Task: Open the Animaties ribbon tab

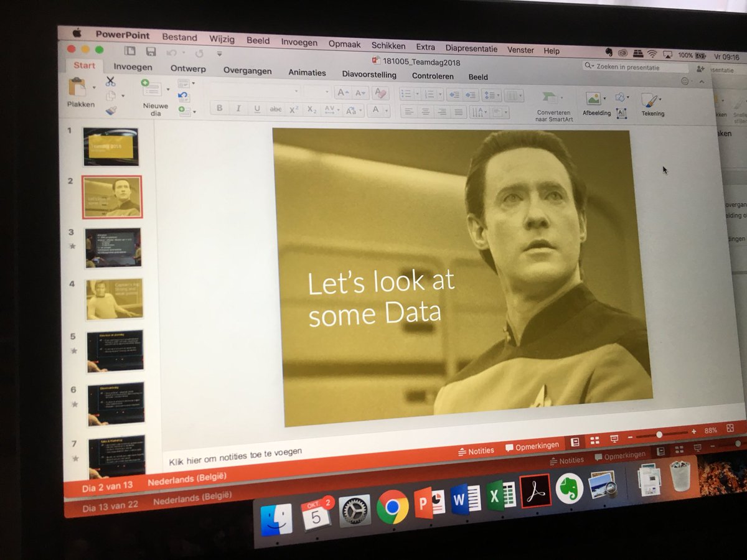Action: point(307,73)
